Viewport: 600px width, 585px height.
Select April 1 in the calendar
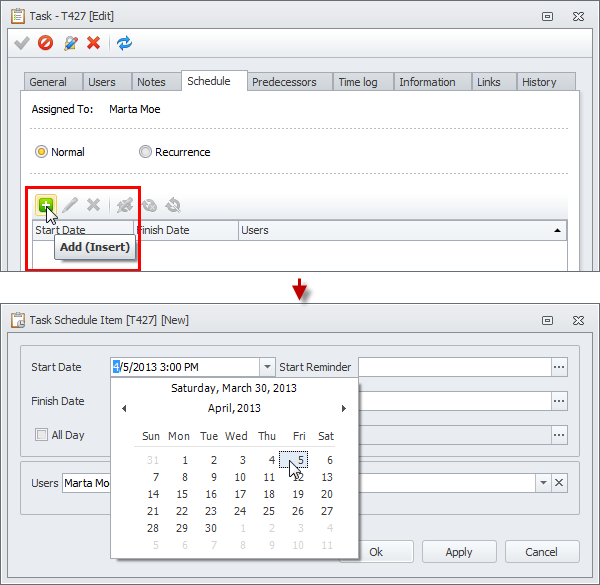click(185, 460)
